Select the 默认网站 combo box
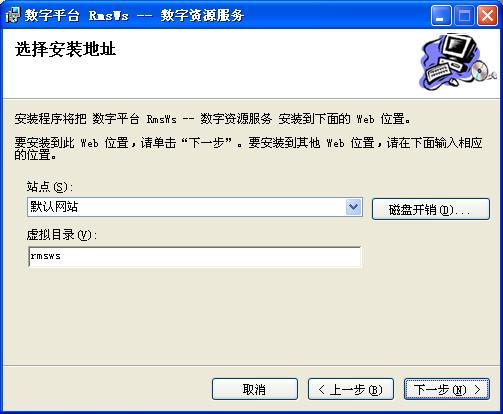 tap(195, 207)
